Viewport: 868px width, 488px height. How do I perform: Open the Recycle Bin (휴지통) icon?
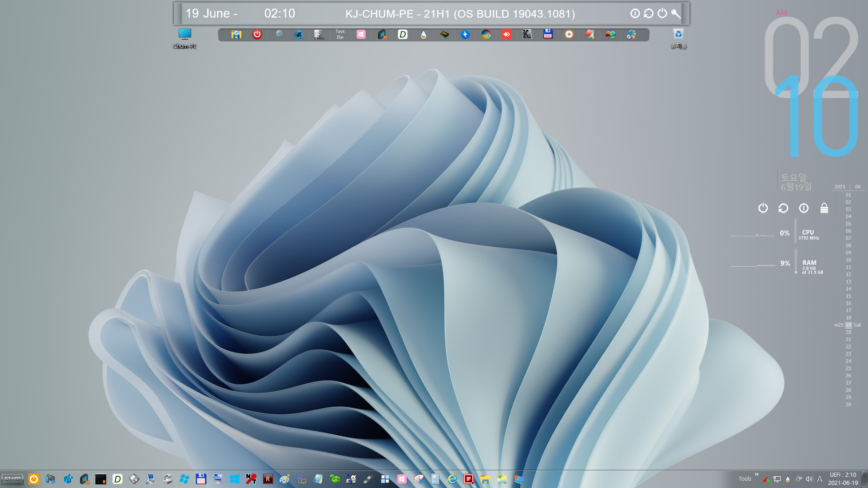point(678,38)
